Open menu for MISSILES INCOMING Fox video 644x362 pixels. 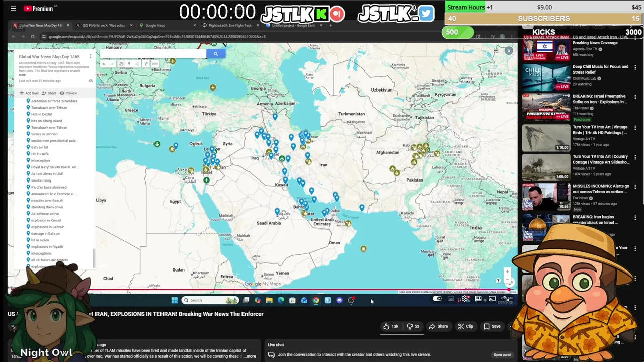tap(635, 187)
